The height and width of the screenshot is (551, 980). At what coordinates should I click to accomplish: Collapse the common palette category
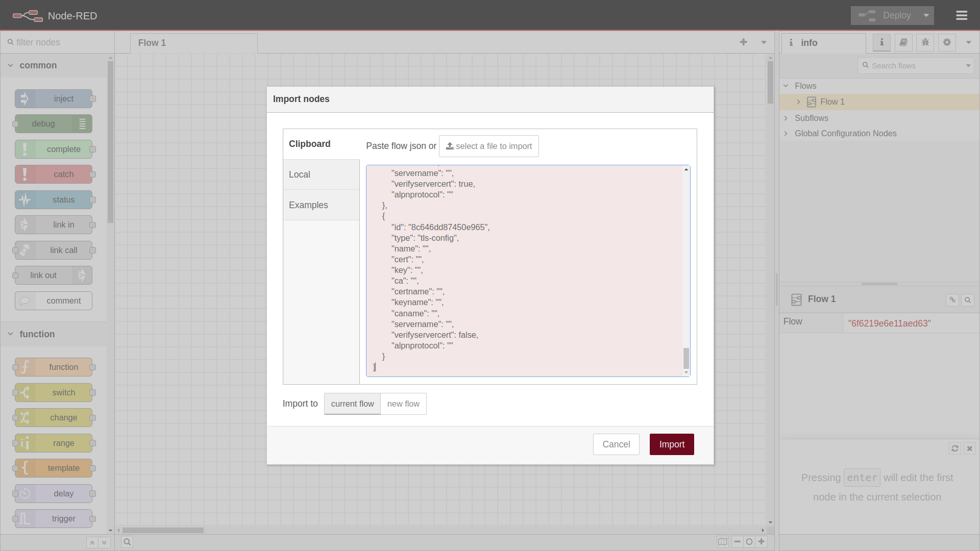click(x=54, y=65)
